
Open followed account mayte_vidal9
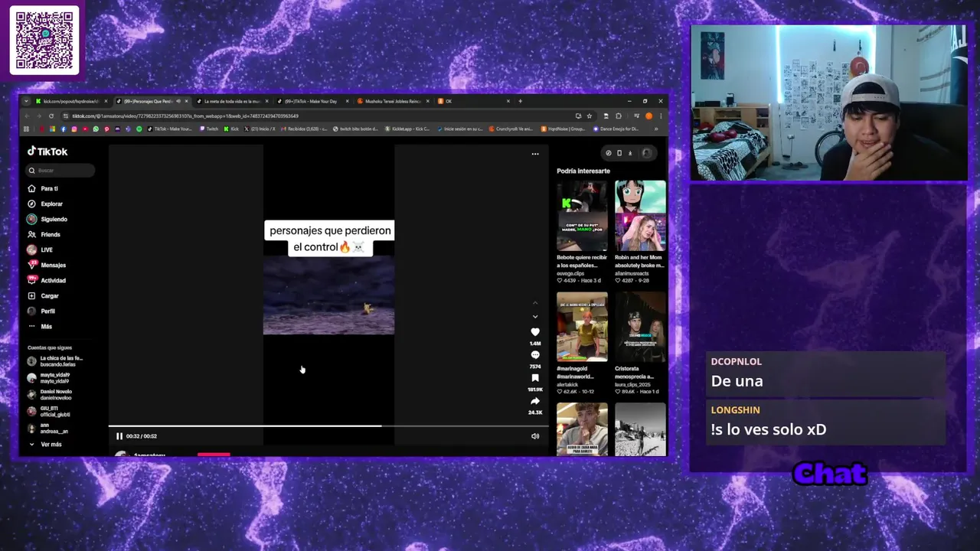(x=49, y=378)
